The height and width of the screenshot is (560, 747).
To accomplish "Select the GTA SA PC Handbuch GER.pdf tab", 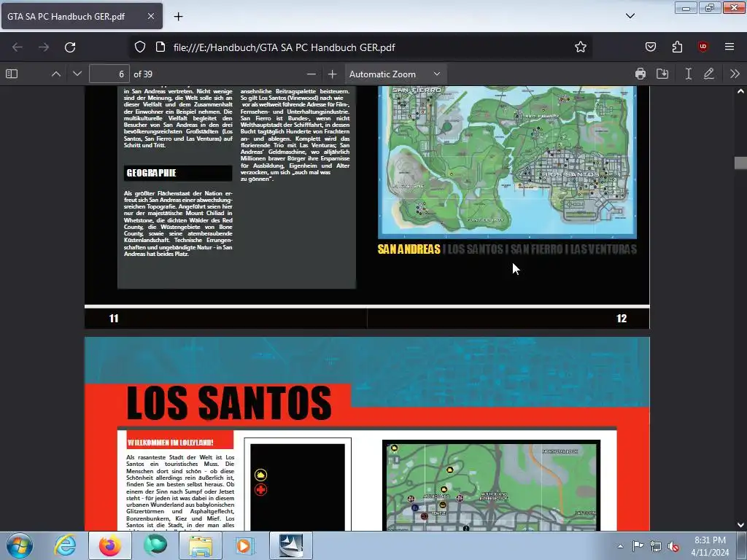I will (82, 16).
